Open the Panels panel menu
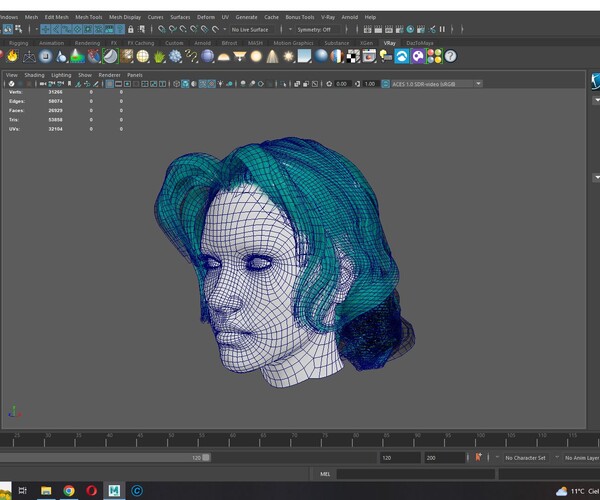Screen dimensions: 600x500 (135, 75)
